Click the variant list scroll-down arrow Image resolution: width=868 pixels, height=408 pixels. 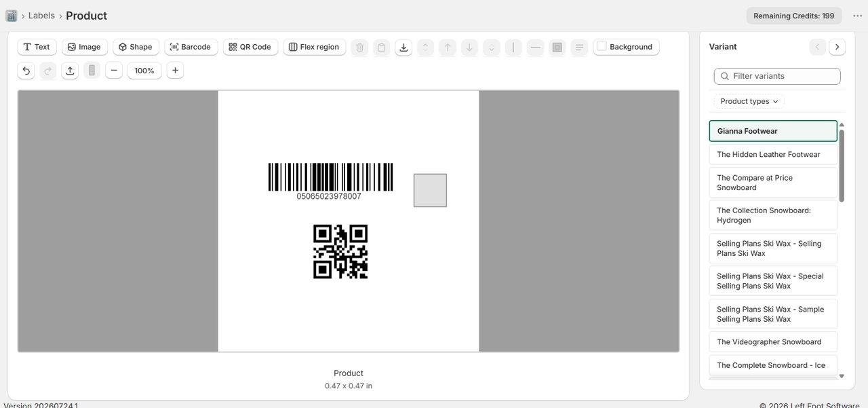coord(842,376)
